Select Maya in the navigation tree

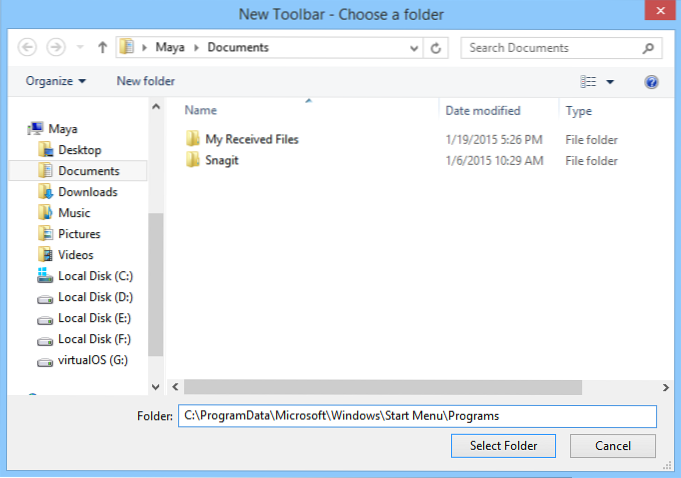[x=63, y=129]
